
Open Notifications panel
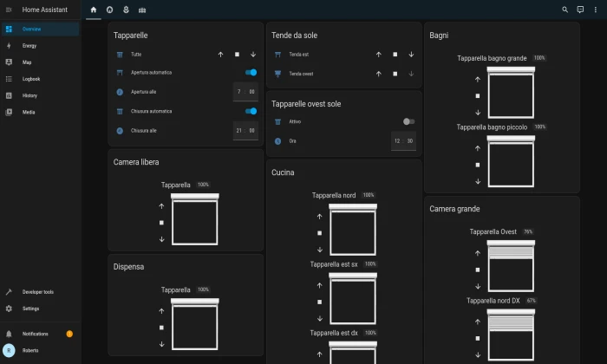click(x=36, y=334)
